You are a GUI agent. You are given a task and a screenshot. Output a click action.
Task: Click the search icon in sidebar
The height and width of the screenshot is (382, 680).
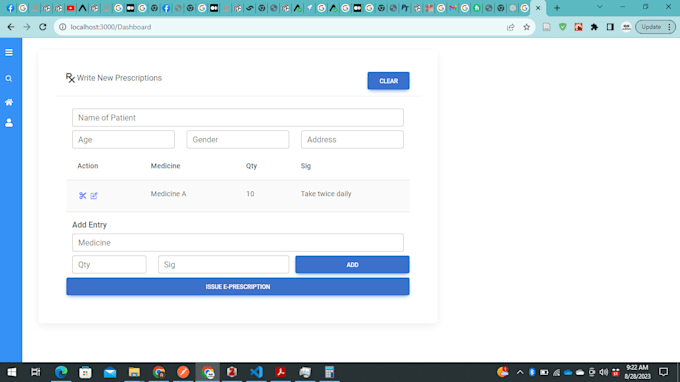[x=9, y=78]
